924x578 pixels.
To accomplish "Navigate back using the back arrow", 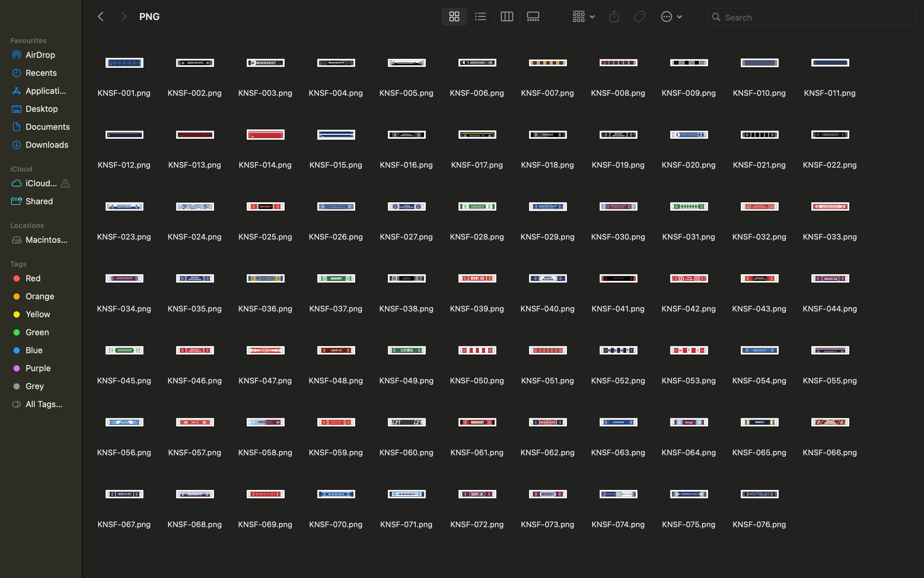I will [x=101, y=16].
